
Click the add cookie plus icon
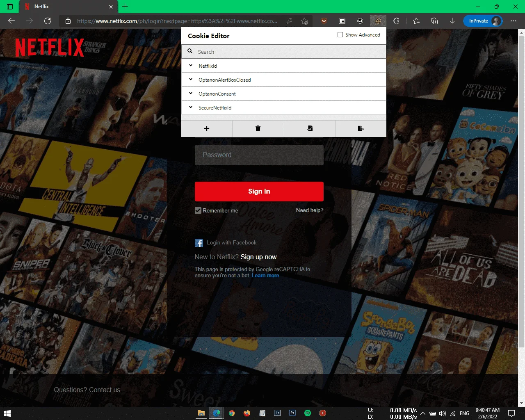coord(207,128)
